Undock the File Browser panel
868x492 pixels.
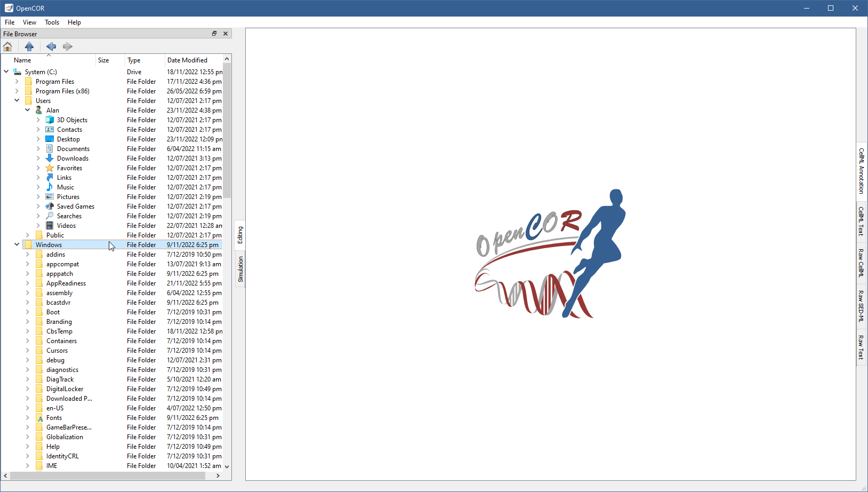coord(214,34)
